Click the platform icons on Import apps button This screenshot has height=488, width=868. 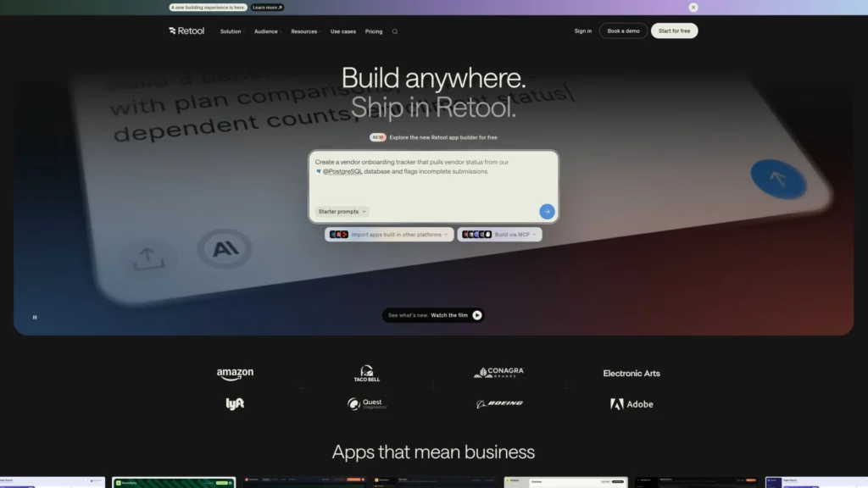[339, 235]
